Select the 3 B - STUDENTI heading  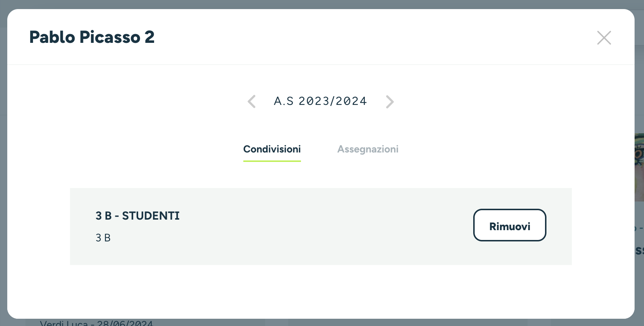coord(137,216)
